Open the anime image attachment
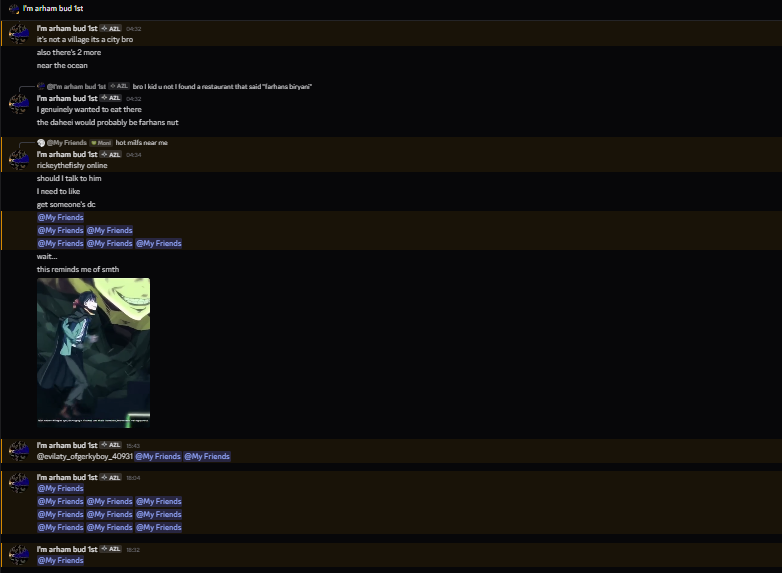The width and height of the screenshot is (782, 573). (x=93, y=353)
